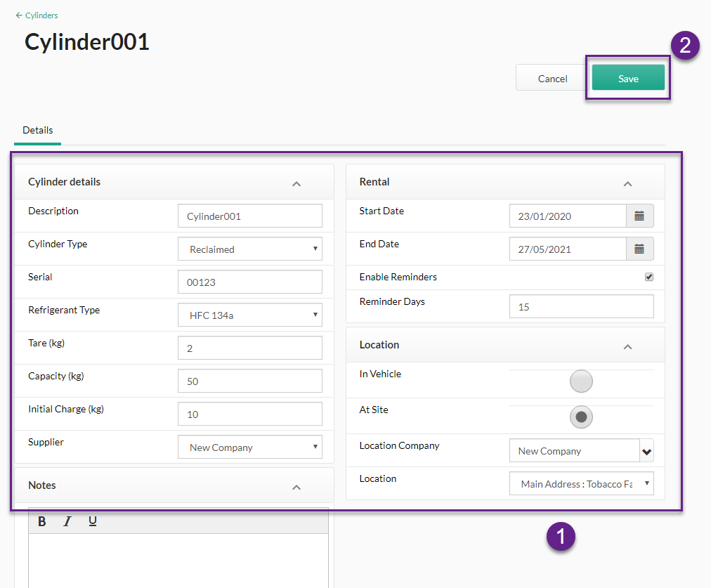711x588 pixels.
Task: Edit the Tare (kg) field
Action: (250, 348)
